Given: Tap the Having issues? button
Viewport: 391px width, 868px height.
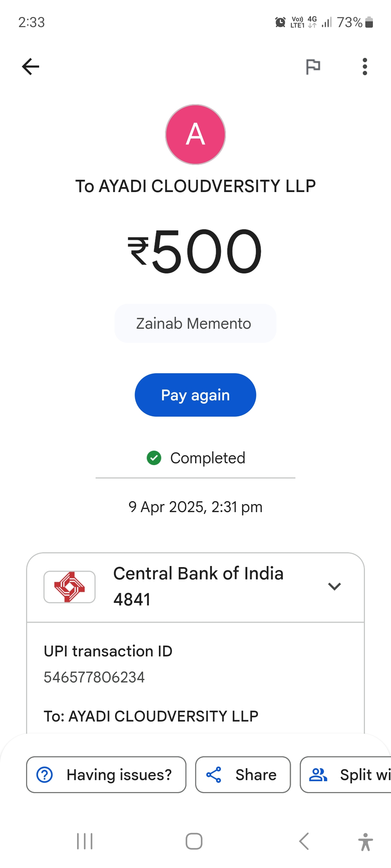Looking at the screenshot, I should [x=106, y=775].
